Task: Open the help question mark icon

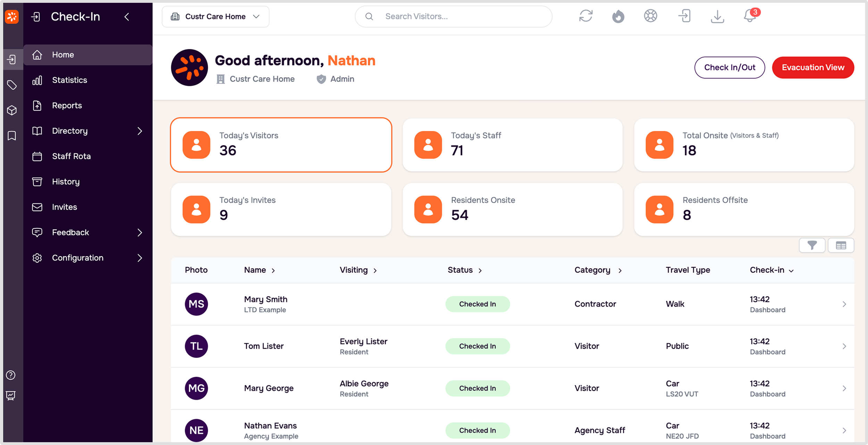Action: [11, 375]
